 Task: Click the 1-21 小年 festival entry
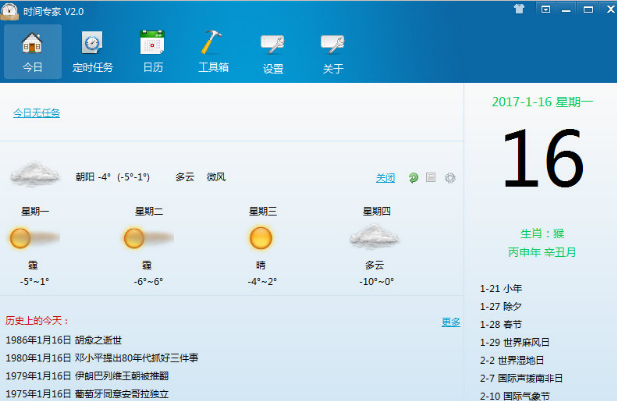[501, 288]
